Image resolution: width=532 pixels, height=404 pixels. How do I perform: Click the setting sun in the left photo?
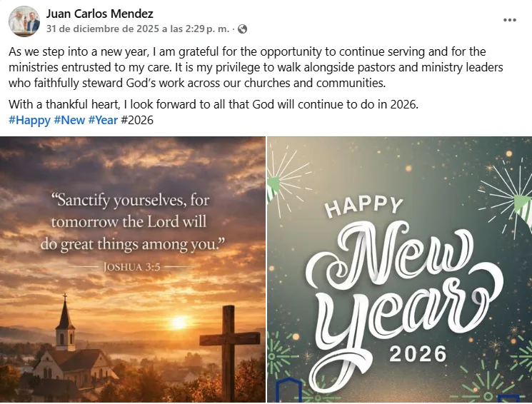pyautogui.click(x=179, y=321)
